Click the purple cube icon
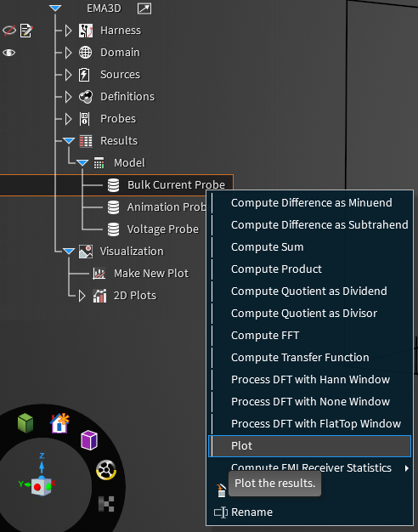Image resolution: width=418 pixels, height=532 pixels. (89, 440)
